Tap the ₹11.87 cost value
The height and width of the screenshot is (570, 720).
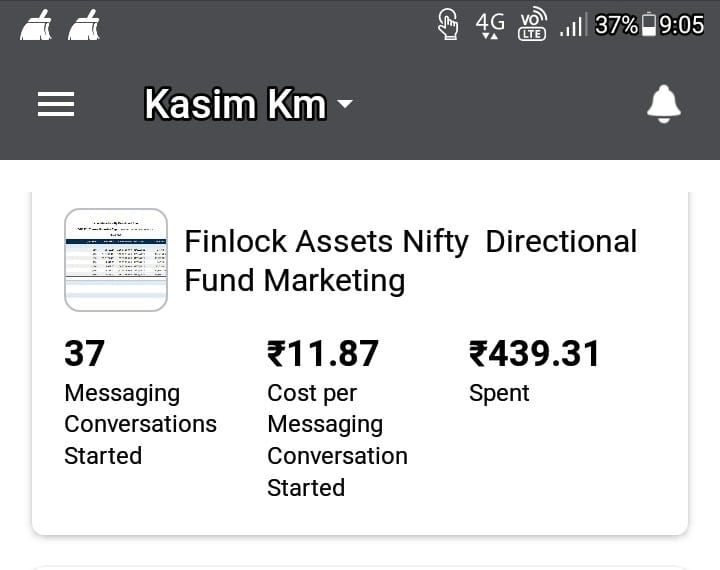(323, 353)
